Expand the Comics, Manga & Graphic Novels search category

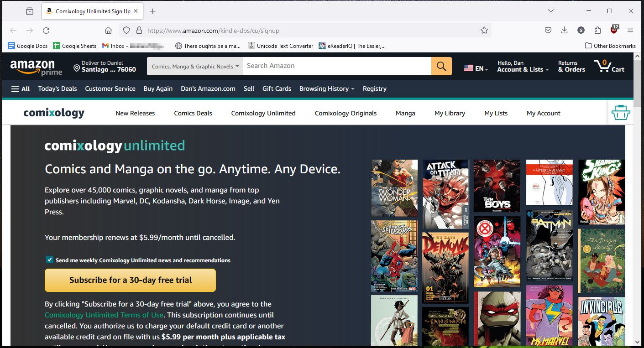tap(195, 66)
